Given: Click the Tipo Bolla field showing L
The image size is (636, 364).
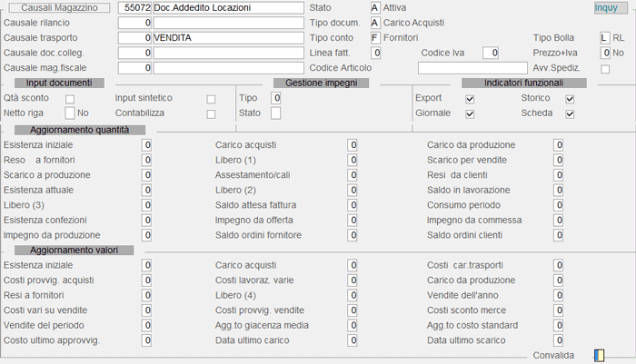Looking at the screenshot, I should (x=605, y=38).
